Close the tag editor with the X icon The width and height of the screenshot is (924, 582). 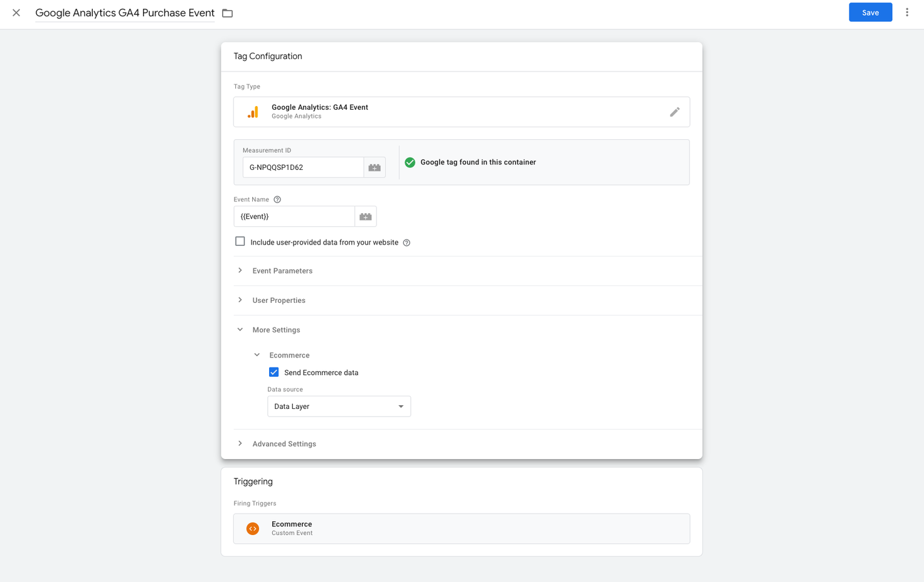[x=16, y=13]
